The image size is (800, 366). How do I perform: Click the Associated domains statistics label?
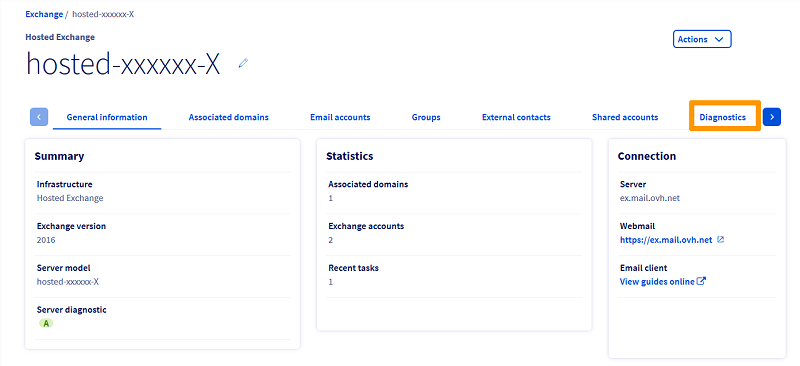(368, 184)
